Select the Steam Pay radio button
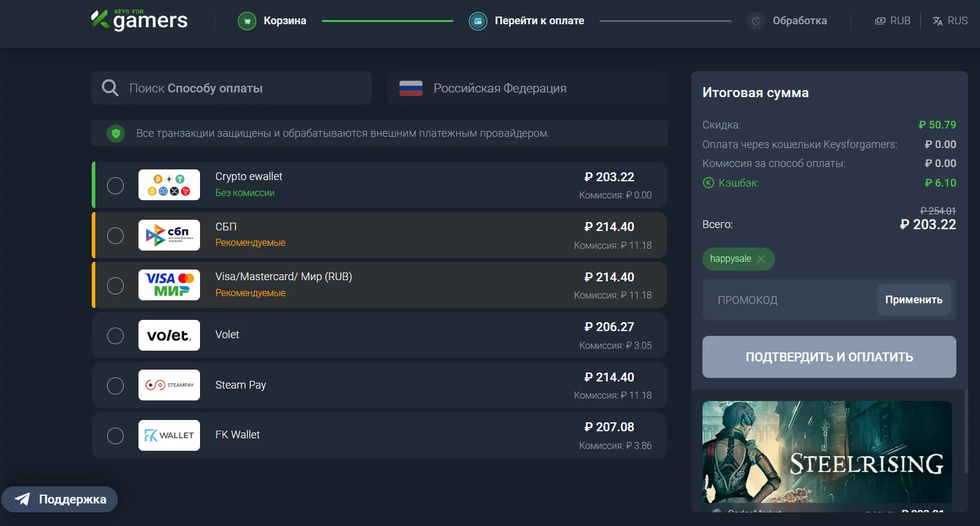This screenshot has height=526, width=980. pyautogui.click(x=115, y=386)
